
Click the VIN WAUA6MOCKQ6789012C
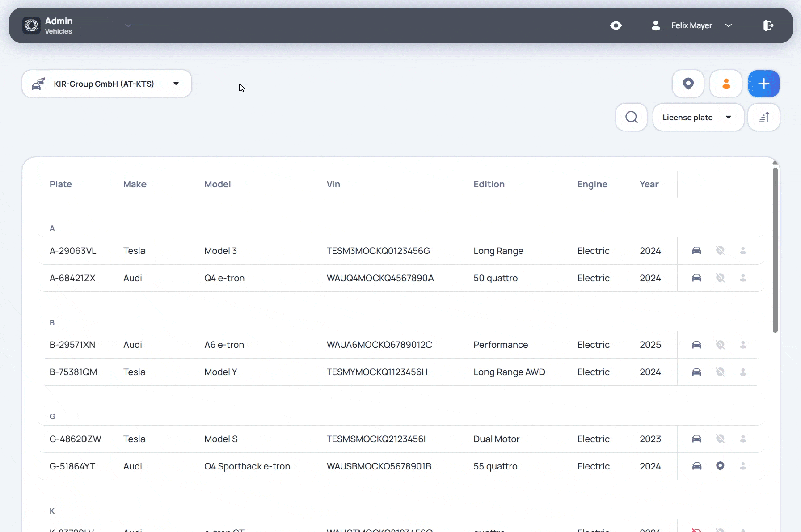click(x=379, y=345)
